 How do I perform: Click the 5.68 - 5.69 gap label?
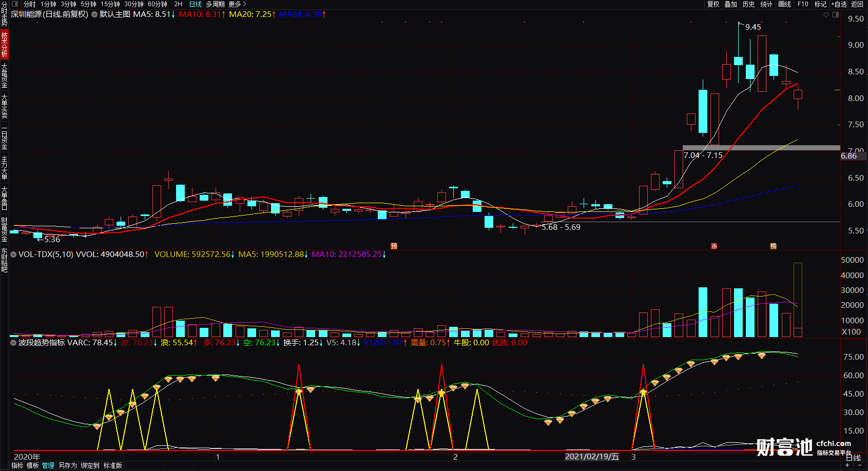(x=561, y=227)
